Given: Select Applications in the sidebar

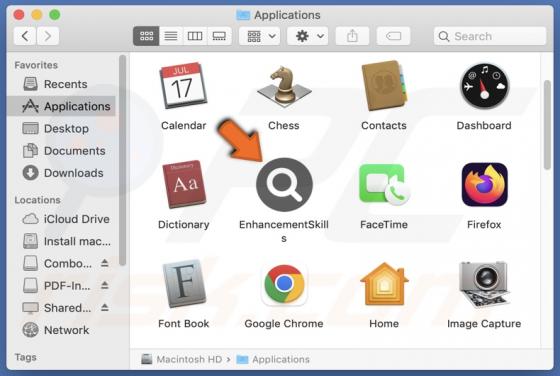Looking at the screenshot, I should (x=61, y=106).
